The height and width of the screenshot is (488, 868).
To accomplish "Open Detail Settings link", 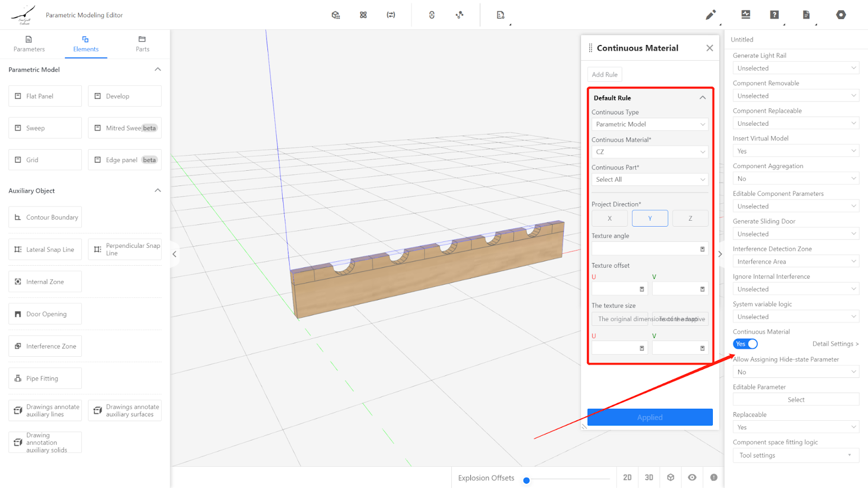I will click(x=835, y=344).
